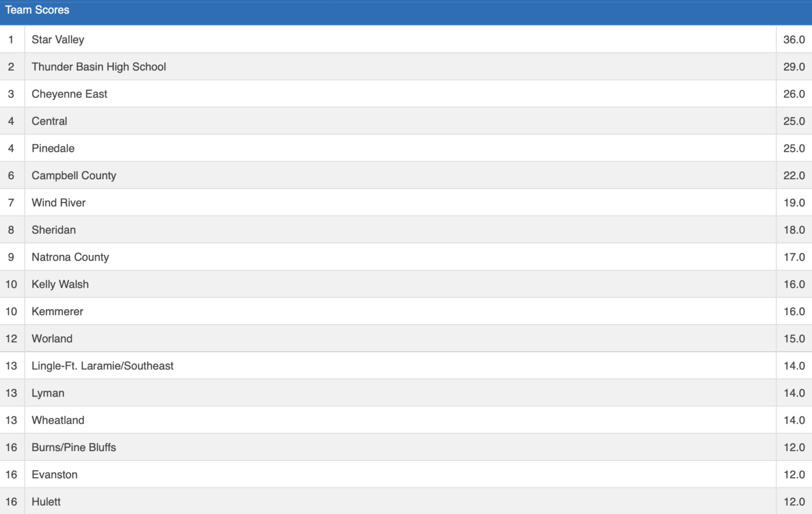Viewport: 812px width, 514px height.
Task: Click Wind River team entry
Action: click(58, 203)
